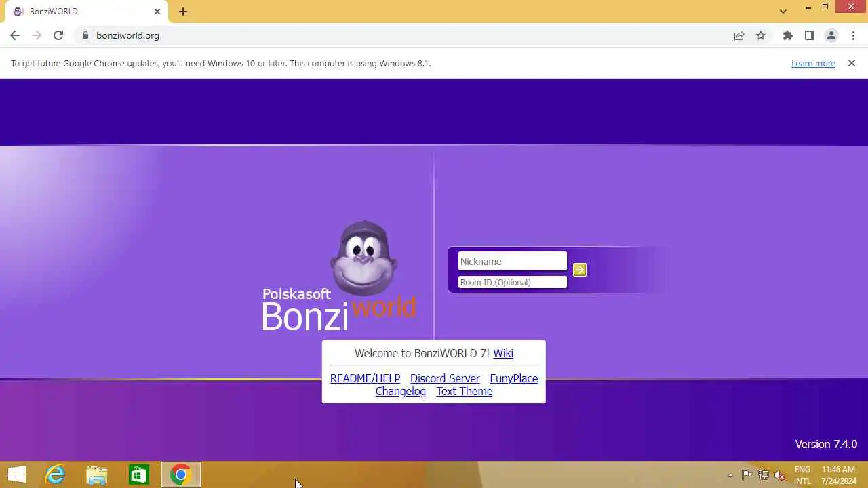Screen dimensions: 868x488
Task: Dismiss the Chrome update infobar
Action: [x=852, y=63]
